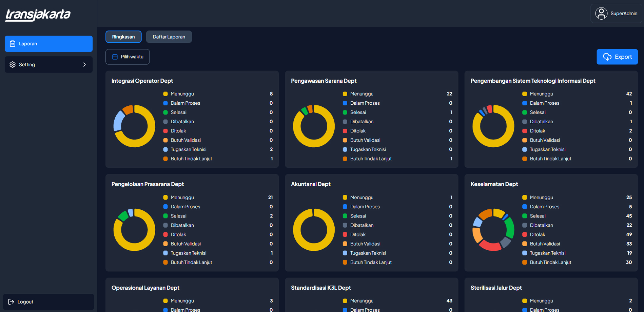The image size is (644, 312).
Task: Click yellow Menunggu swatch in Integrasi Operator
Action: tap(165, 94)
